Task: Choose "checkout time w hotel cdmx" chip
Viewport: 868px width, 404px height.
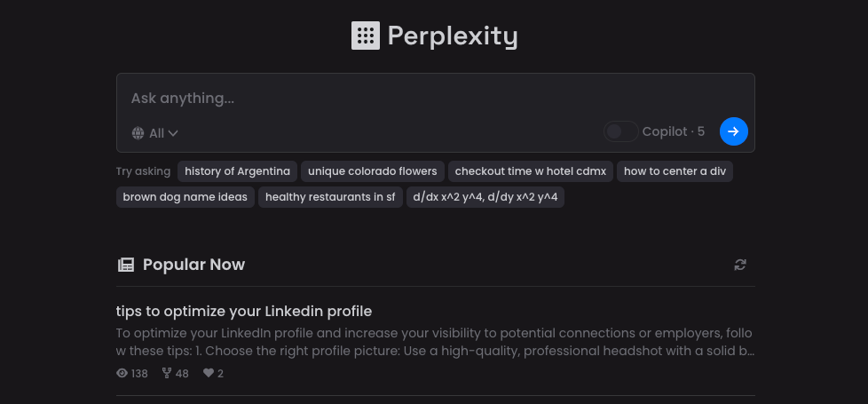Action: 530,171
